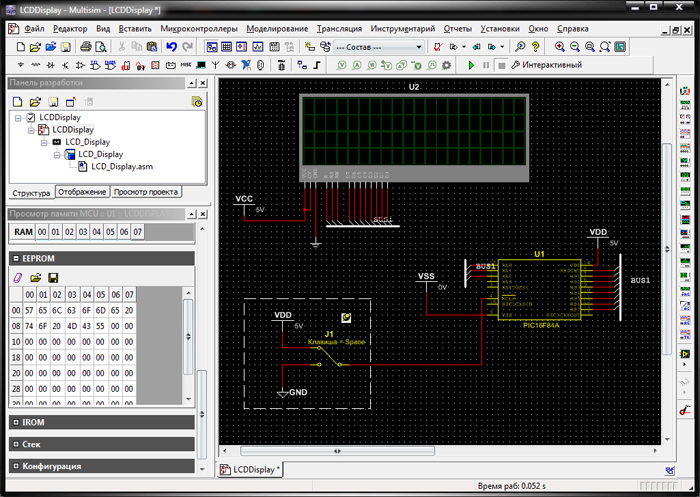Click the U2 LCD display component

click(x=414, y=138)
